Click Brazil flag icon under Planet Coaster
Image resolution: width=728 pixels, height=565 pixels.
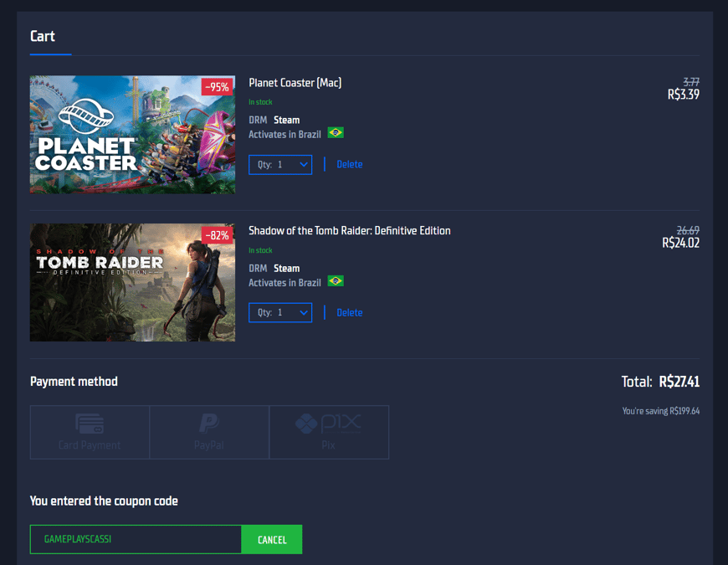point(336,133)
